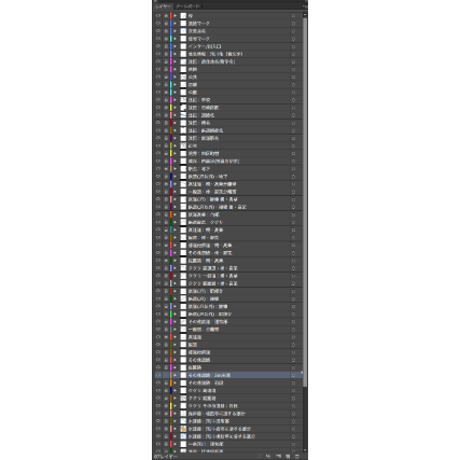Viewport: 460px width, 460px height.
Task: Expand the 枠 layer disclosure triangle
Action: coord(175,16)
